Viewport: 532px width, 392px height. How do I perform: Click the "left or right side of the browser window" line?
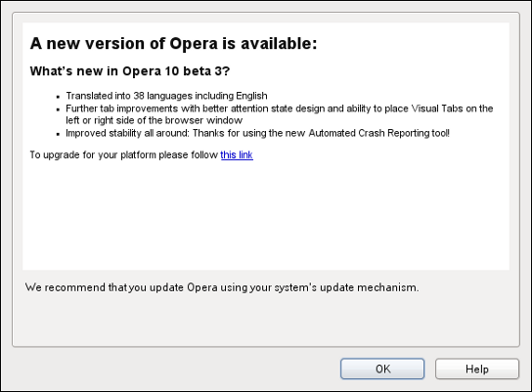pyautogui.click(x=155, y=120)
